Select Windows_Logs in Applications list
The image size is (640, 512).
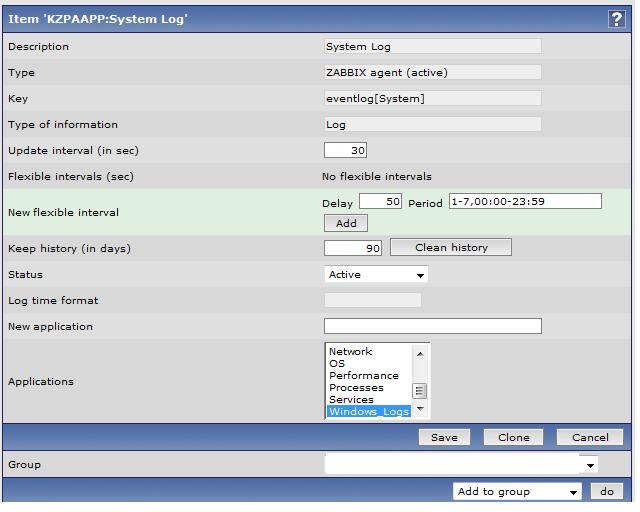(369, 412)
